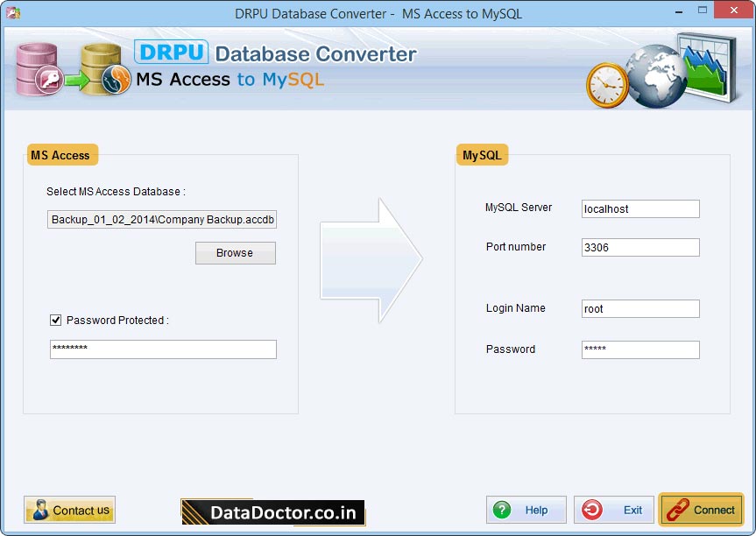This screenshot has height=536, width=756.
Task: Click the question mark icon on Help button
Action: point(502,510)
